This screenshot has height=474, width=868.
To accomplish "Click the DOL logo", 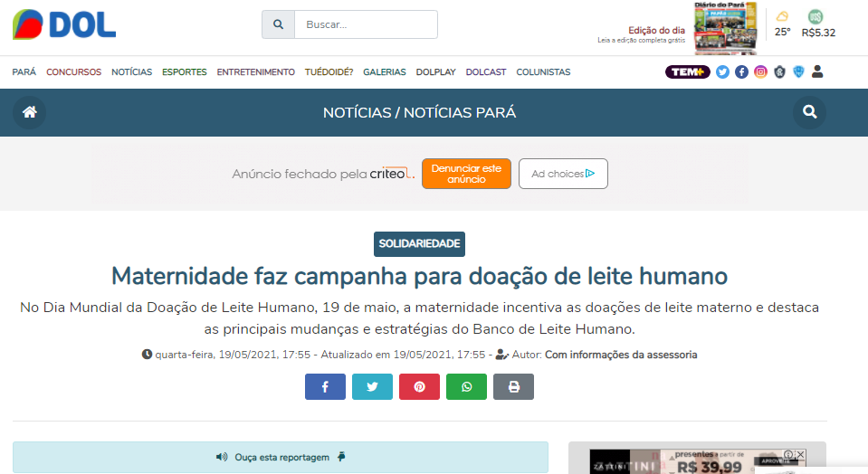I will coord(64,24).
